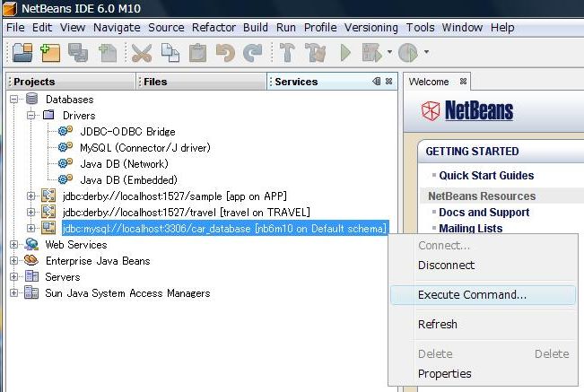Collapse the Drivers folder node

click(32, 116)
